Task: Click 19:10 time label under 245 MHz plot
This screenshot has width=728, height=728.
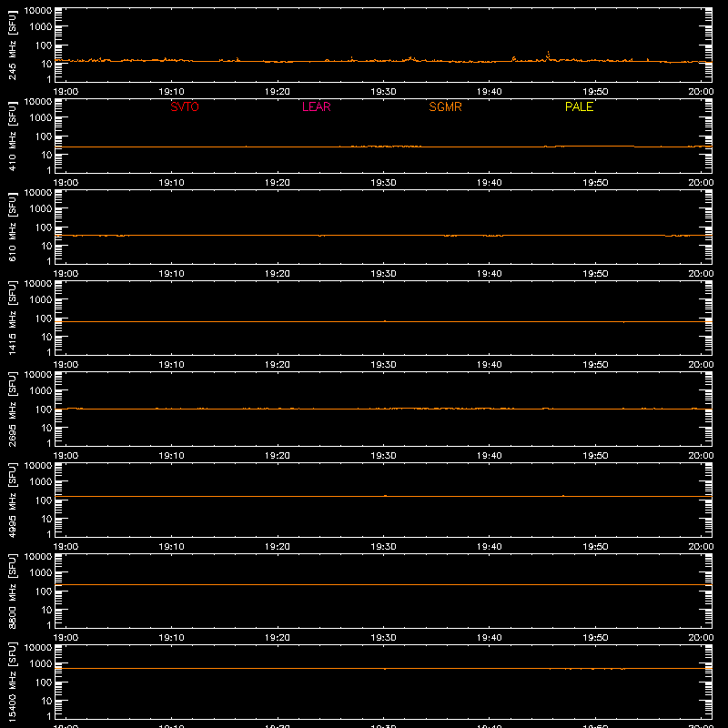Action: point(171,92)
